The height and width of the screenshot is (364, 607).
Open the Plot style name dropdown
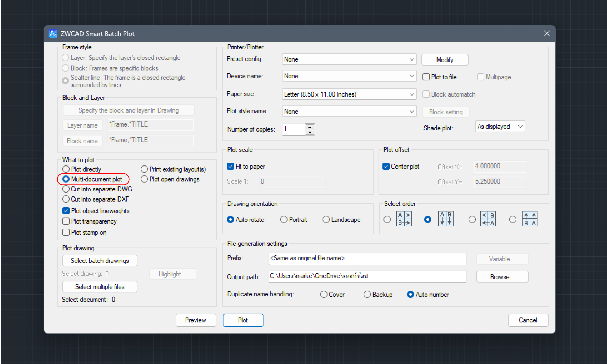349,112
